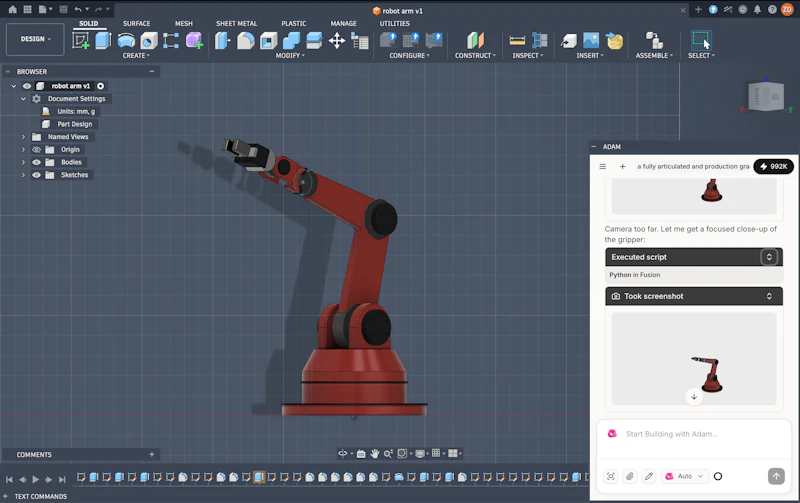
Task: Select the Combine tool
Action: tap(291, 40)
